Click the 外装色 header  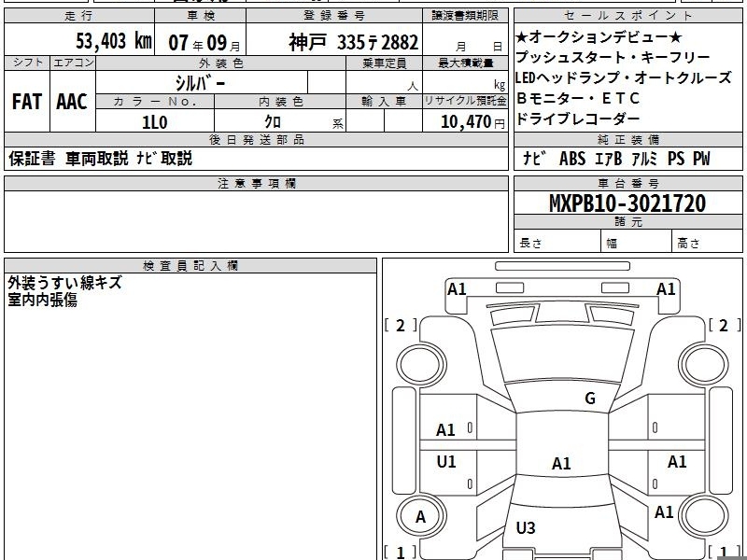tap(220, 63)
